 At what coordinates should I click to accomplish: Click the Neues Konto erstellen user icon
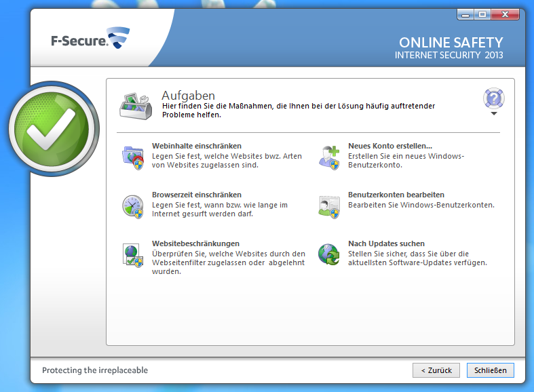(329, 157)
